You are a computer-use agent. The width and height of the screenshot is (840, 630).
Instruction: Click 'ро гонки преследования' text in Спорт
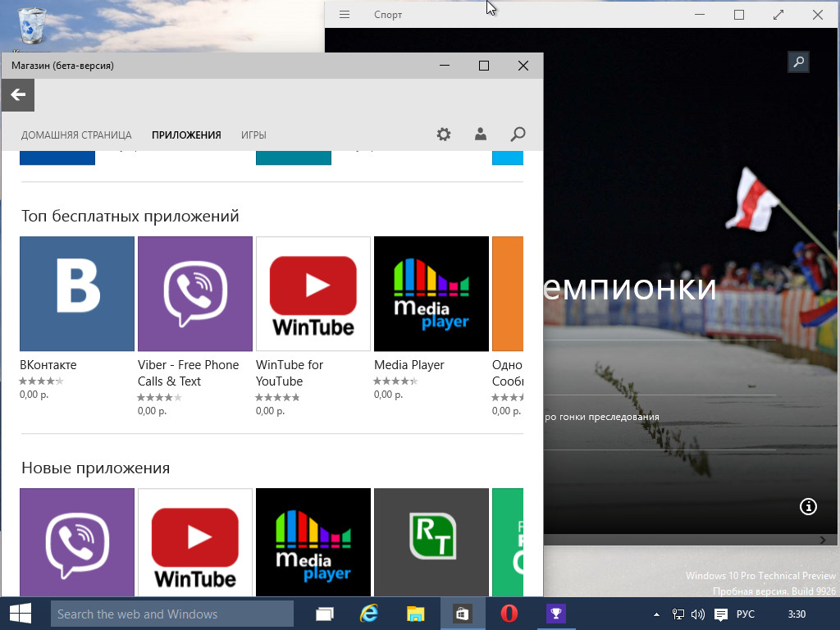(601, 417)
